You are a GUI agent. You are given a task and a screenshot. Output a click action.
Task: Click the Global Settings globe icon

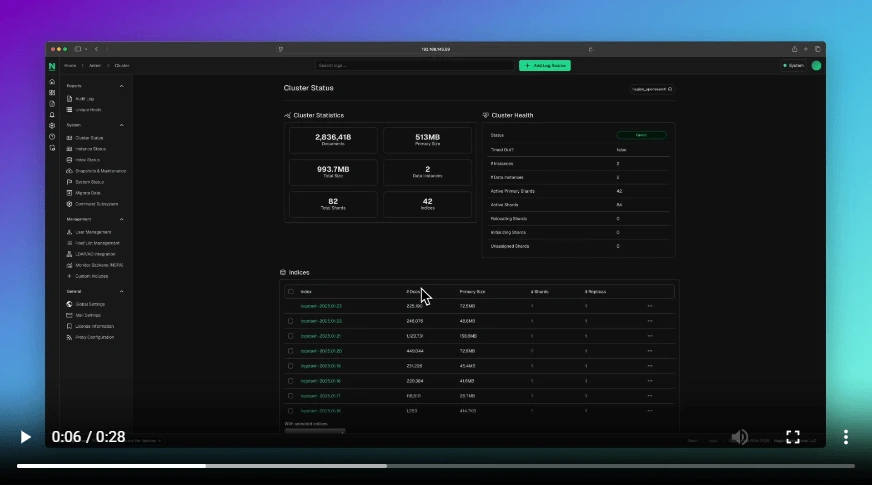coord(69,304)
